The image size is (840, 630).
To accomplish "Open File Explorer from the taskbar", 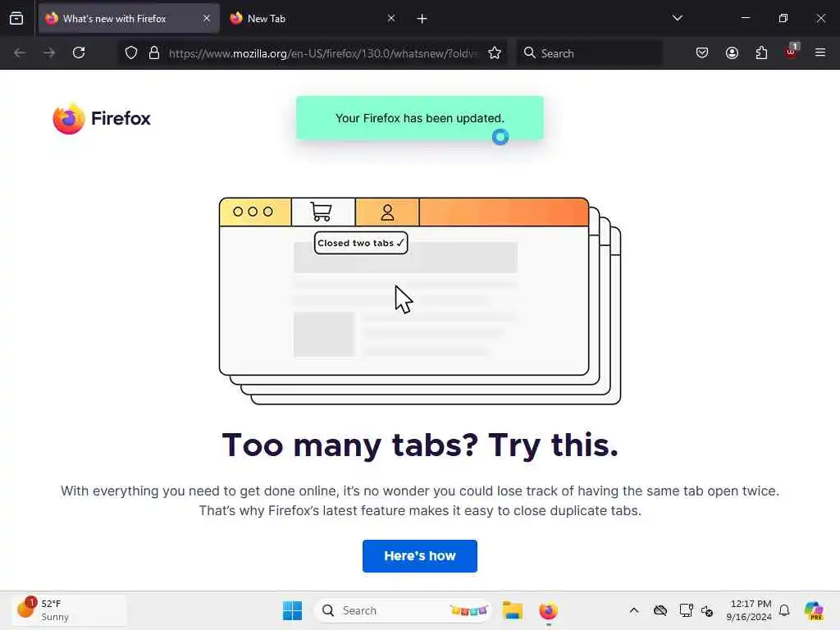I will (x=513, y=610).
